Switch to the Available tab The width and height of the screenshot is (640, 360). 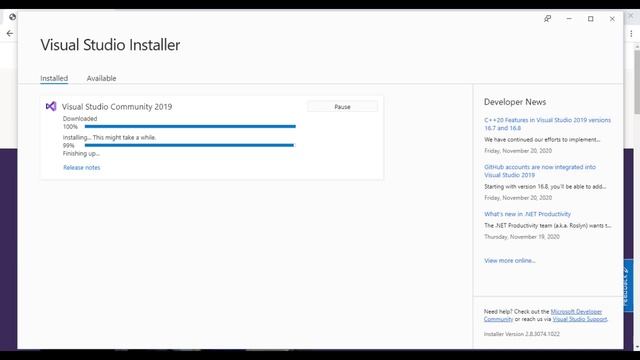(101, 78)
